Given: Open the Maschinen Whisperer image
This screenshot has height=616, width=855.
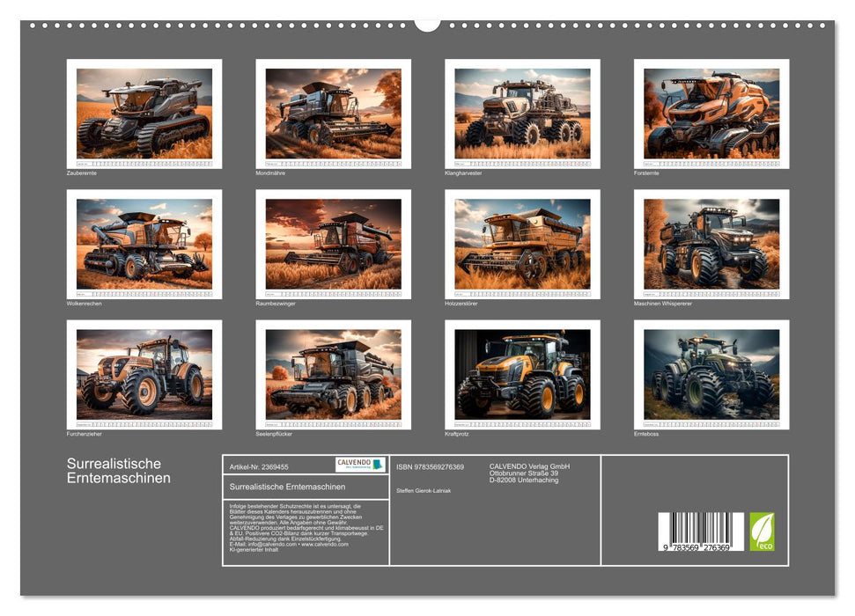Looking at the screenshot, I should [711, 245].
